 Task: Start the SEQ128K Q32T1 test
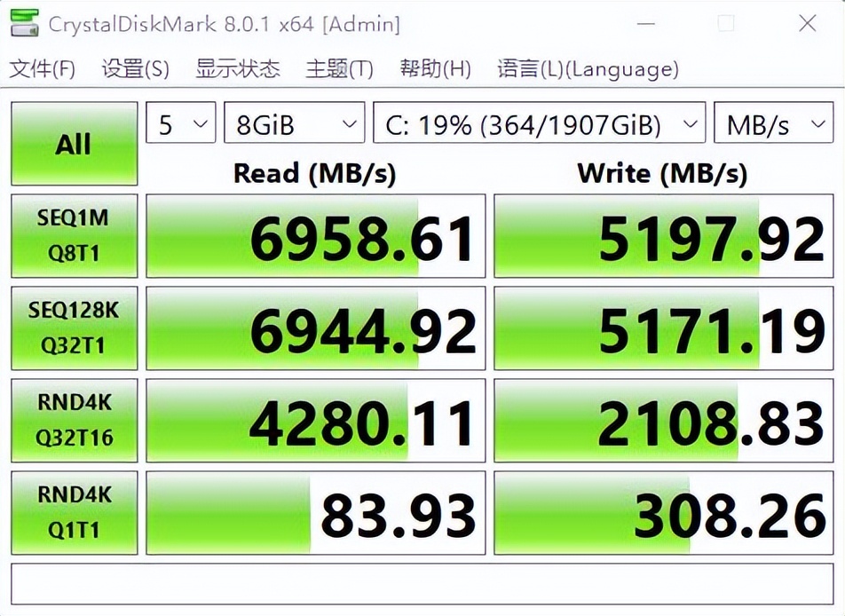(75, 328)
